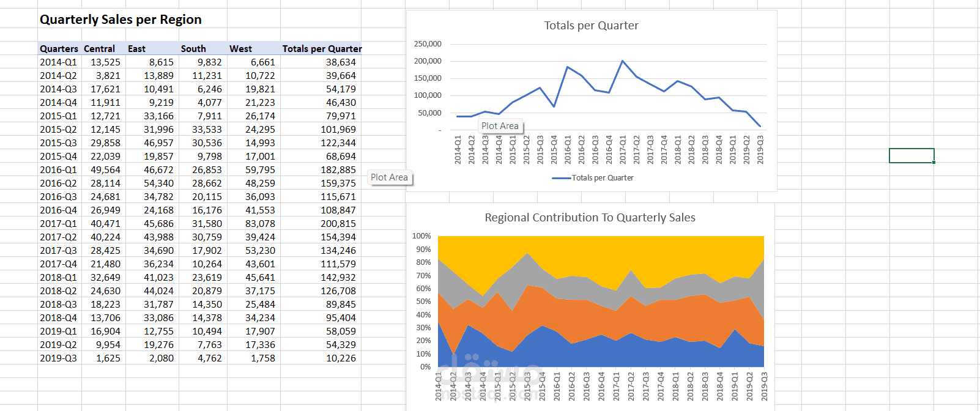Select the 2017-Q2 row label
Image resolution: width=980 pixels, height=411 pixels.
pos(58,237)
